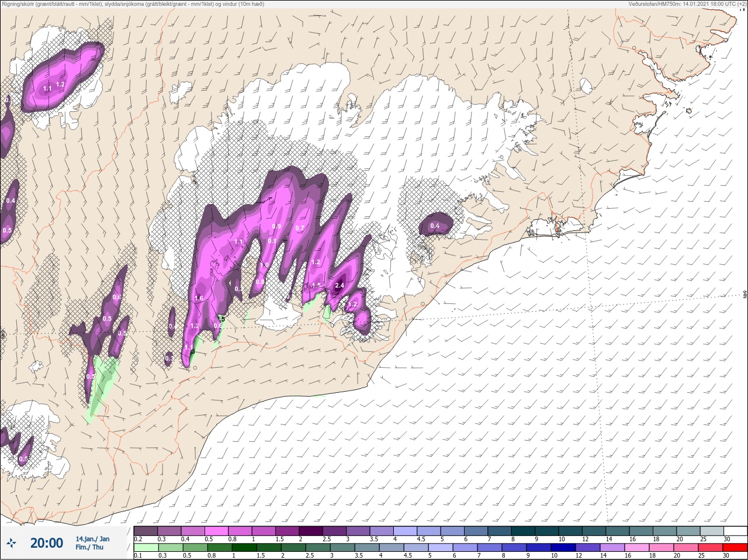Click the 1.5 precipitation value on the map
The height and width of the screenshot is (560, 748).
[x=317, y=285]
